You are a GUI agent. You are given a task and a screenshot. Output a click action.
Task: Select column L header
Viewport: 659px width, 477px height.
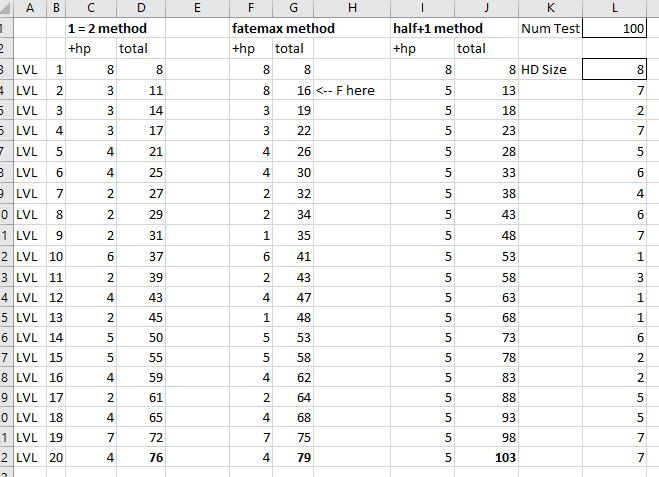614,8
